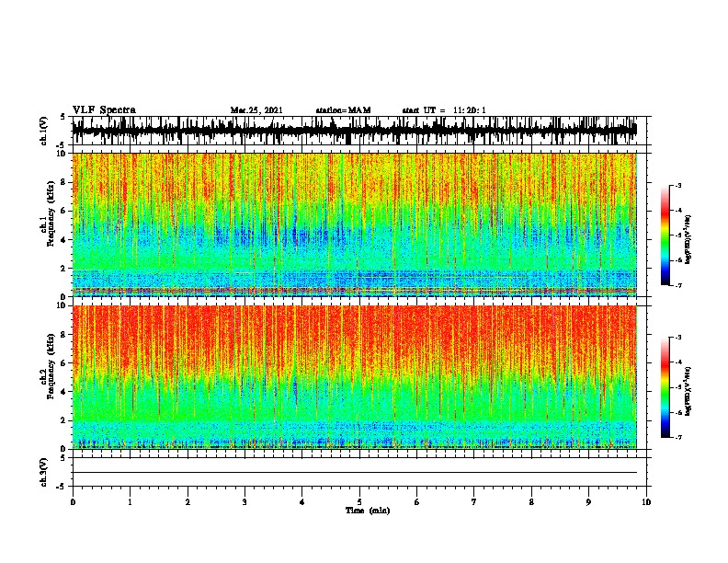Click ch.1 spectrogram "10" kHz tick label

tap(63, 154)
